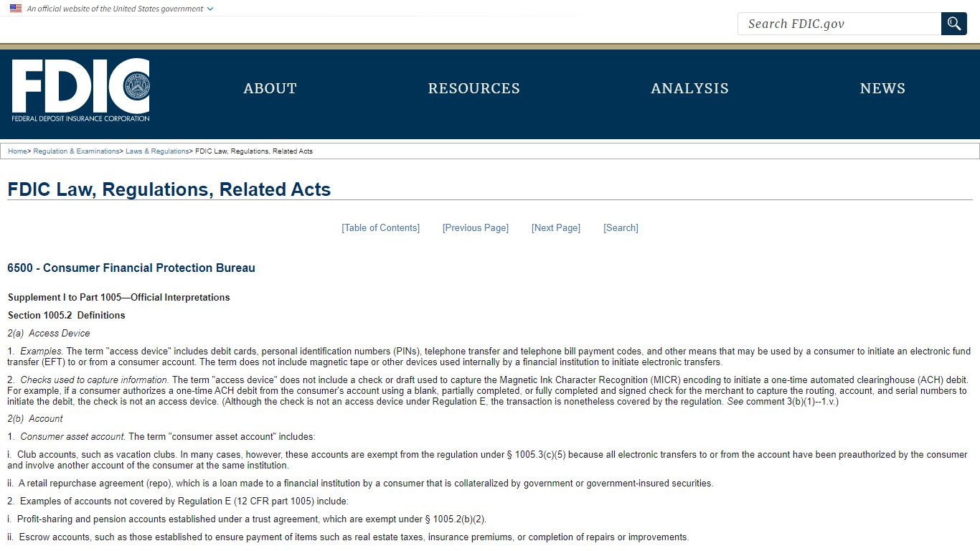This screenshot has width=980, height=551.
Task: Click the 'A retail repurchase agreement (repo)' text
Action: (95, 484)
